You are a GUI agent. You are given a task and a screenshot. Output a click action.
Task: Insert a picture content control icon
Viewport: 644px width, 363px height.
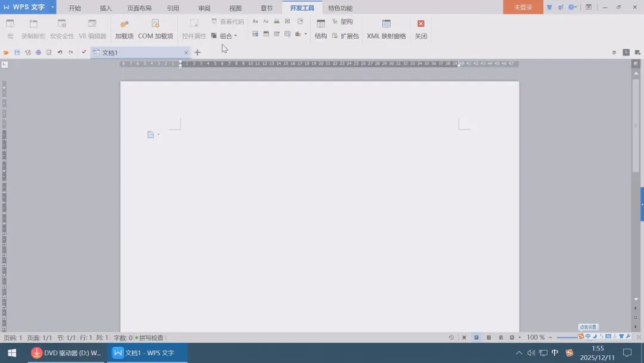277,21
